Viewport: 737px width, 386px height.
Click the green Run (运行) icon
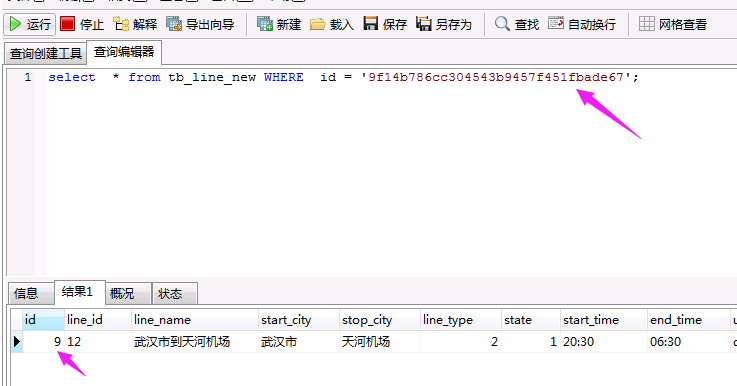pyautogui.click(x=16, y=24)
